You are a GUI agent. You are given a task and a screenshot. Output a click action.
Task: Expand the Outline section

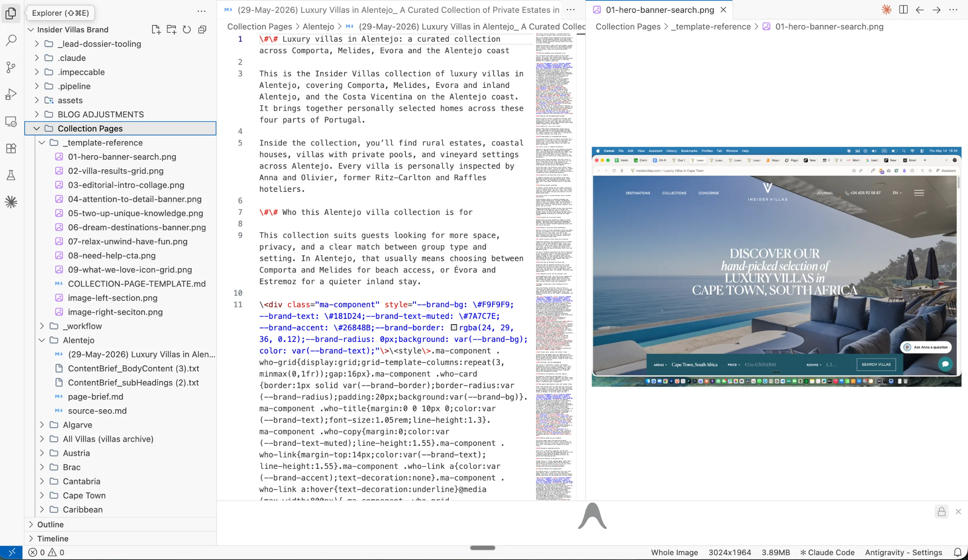point(120,524)
